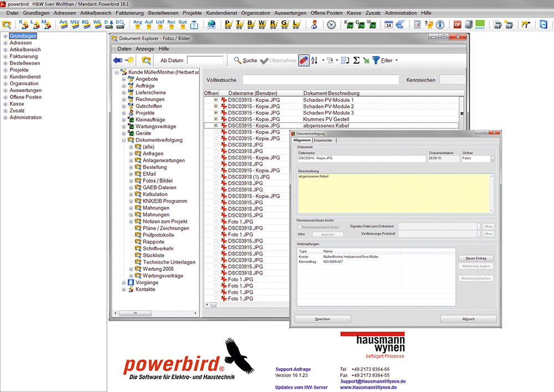Open the Anzeige menu in Dokument-Explorer
The image size is (554, 392).
click(145, 49)
